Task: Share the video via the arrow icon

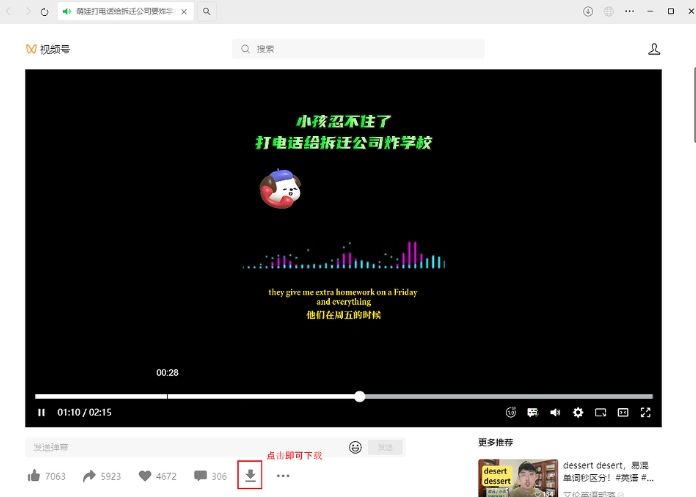Action: point(89,476)
